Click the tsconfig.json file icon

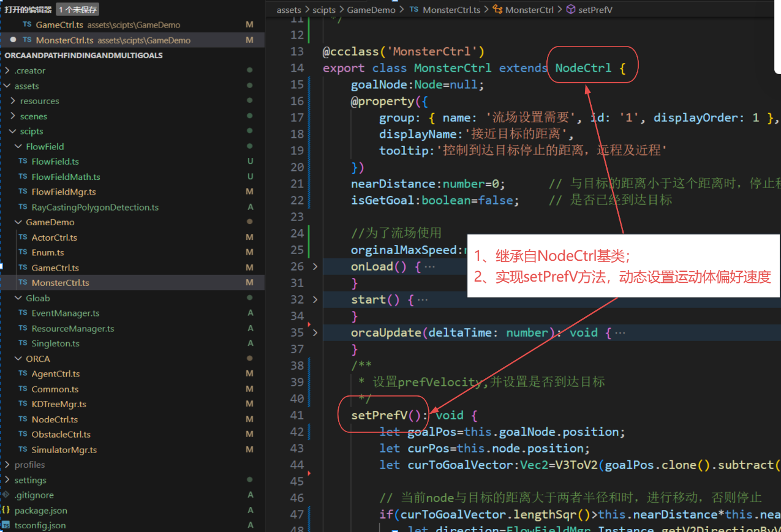point(6,525)
